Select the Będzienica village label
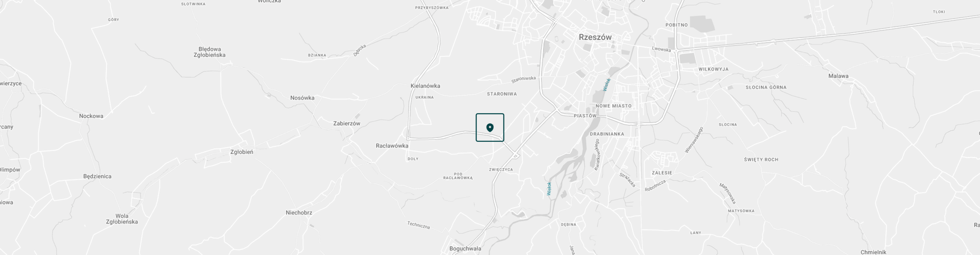This screenshot has height=255, width=980. coord(97,176)
